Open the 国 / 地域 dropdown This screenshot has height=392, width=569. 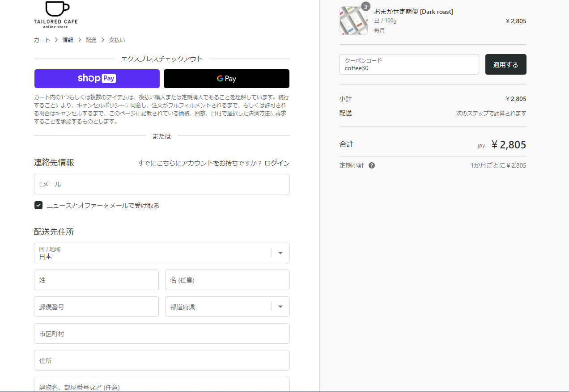[162, 253]
